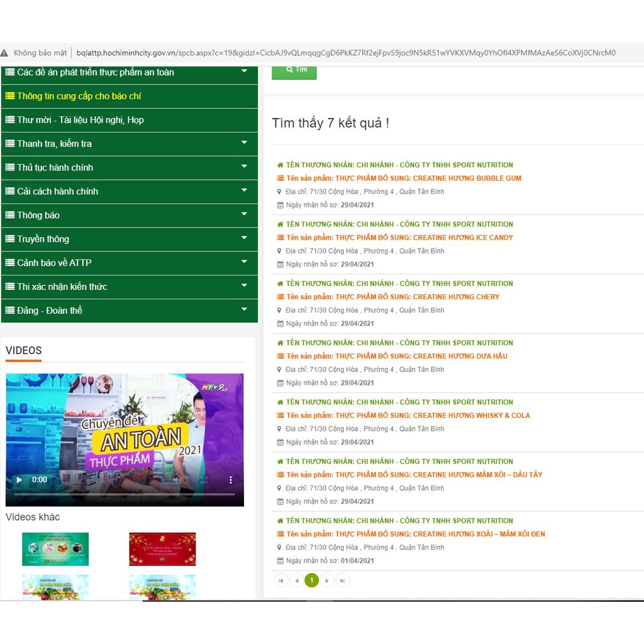
Task: Expand the Truyền thông menu arrow
Action: 244,238
